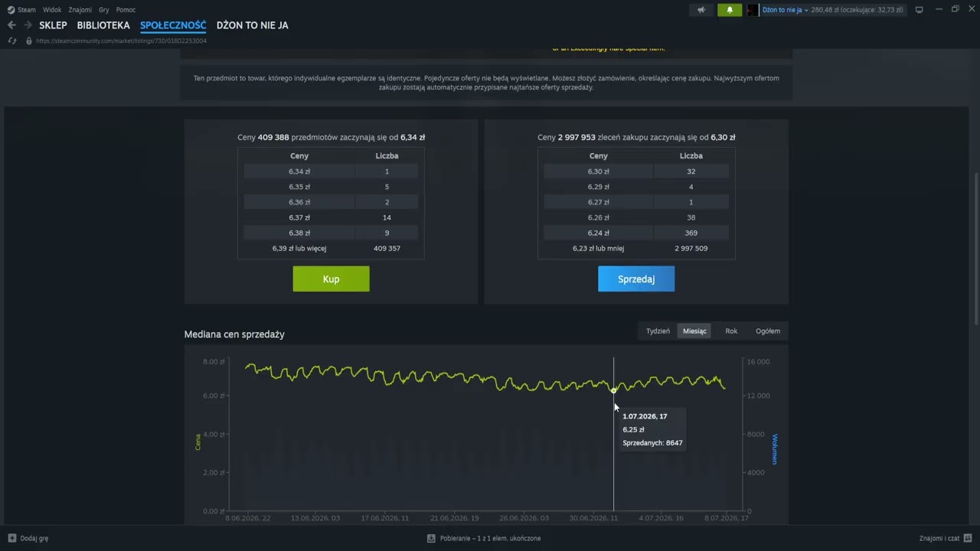Open the DŻON TO NIE JA profile tab

coord(253,25)
